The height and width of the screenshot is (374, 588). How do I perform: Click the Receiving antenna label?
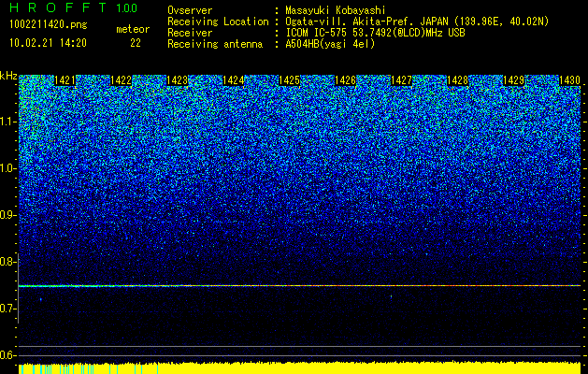[x=215, y=44]
